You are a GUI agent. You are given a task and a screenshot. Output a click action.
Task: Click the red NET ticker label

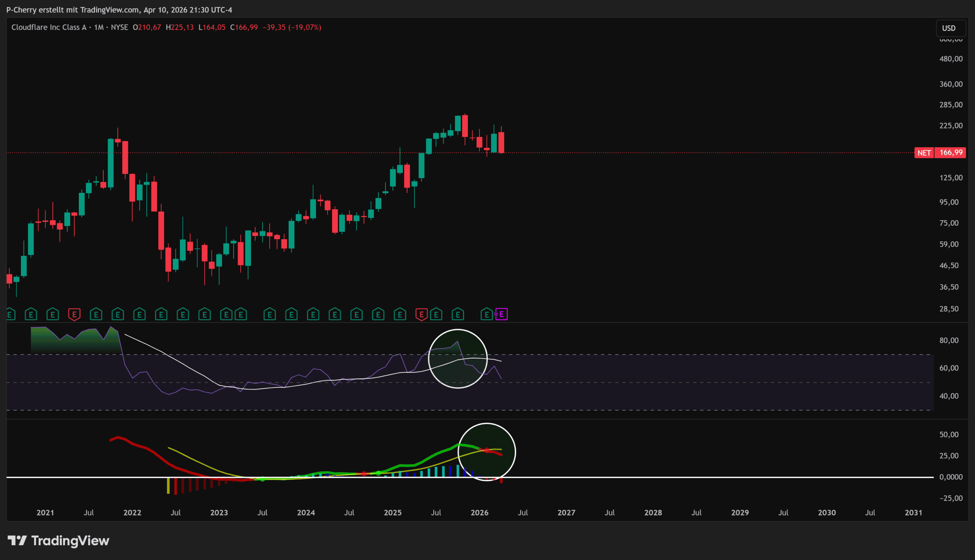924,153
